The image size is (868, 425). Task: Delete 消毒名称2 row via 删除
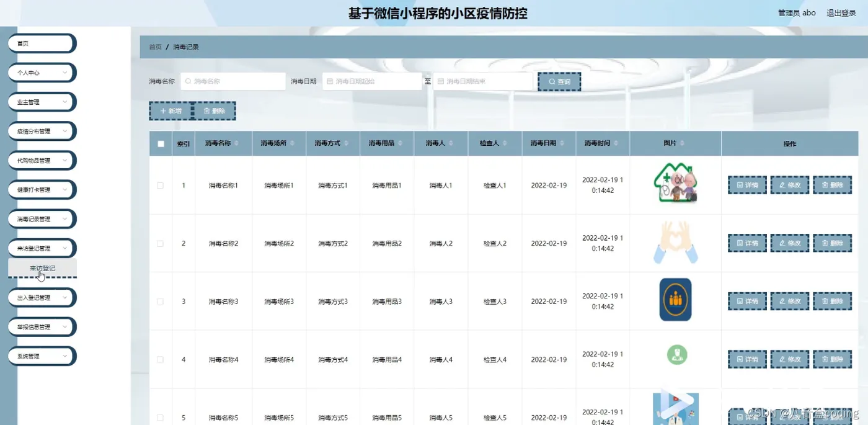click(x=832, y=243)
